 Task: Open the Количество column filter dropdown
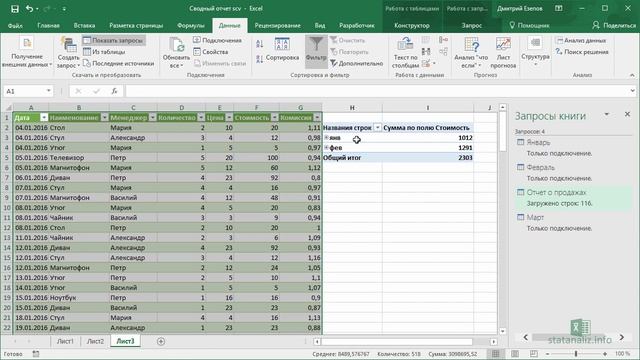point(201,118)
